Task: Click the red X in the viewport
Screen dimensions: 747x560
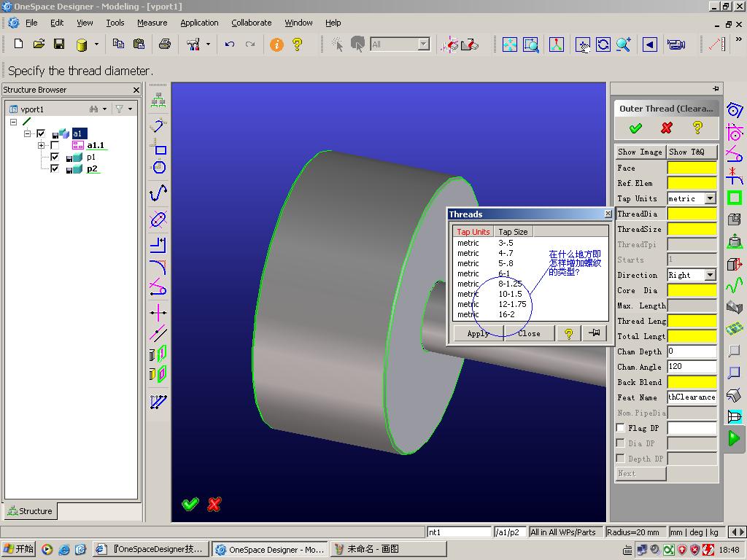Action: (214, 505)
